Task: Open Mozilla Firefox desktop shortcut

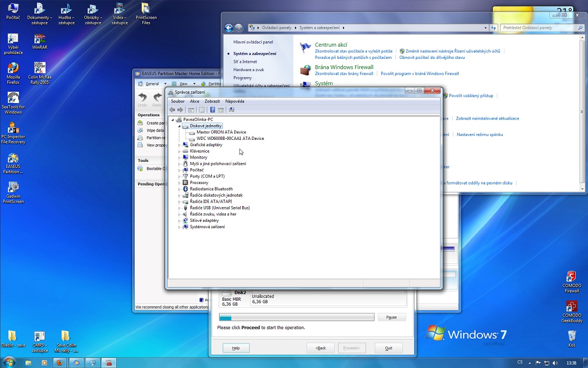Action: (13, 69)
